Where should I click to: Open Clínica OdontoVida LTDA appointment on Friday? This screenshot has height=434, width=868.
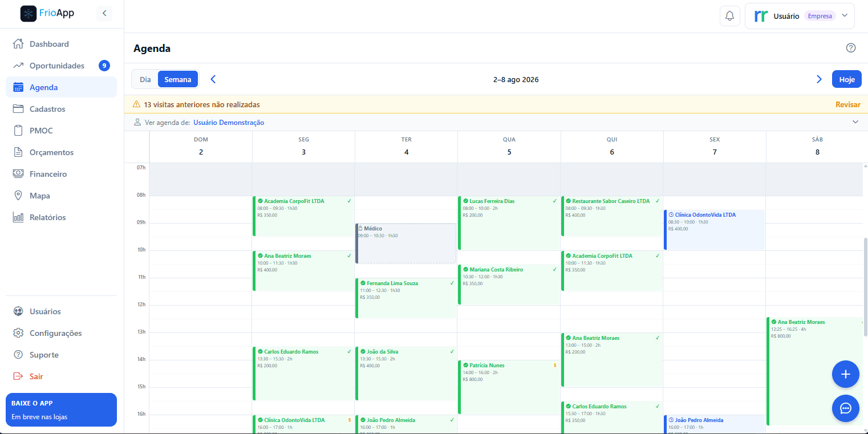[715, 230]
